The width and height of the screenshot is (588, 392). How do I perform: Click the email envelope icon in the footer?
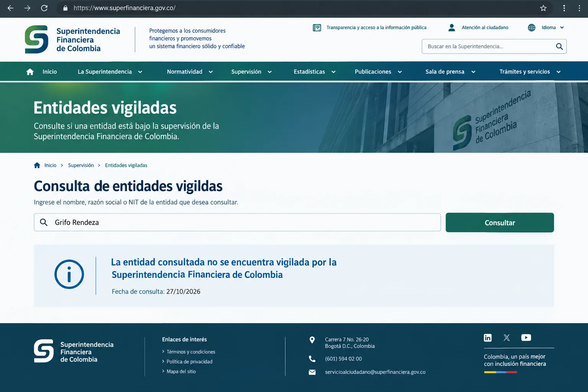(312, 372)
